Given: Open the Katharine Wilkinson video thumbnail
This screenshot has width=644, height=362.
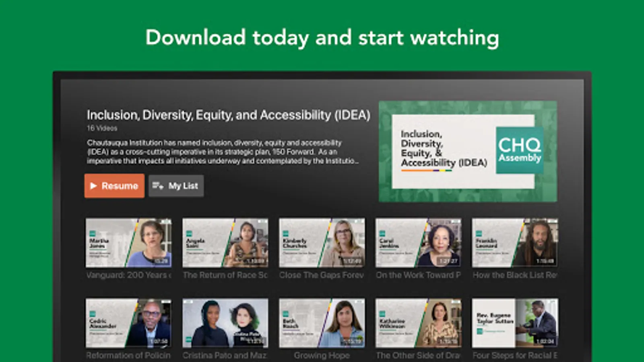Looking at the screenshot, I should (x=419, y=323).
